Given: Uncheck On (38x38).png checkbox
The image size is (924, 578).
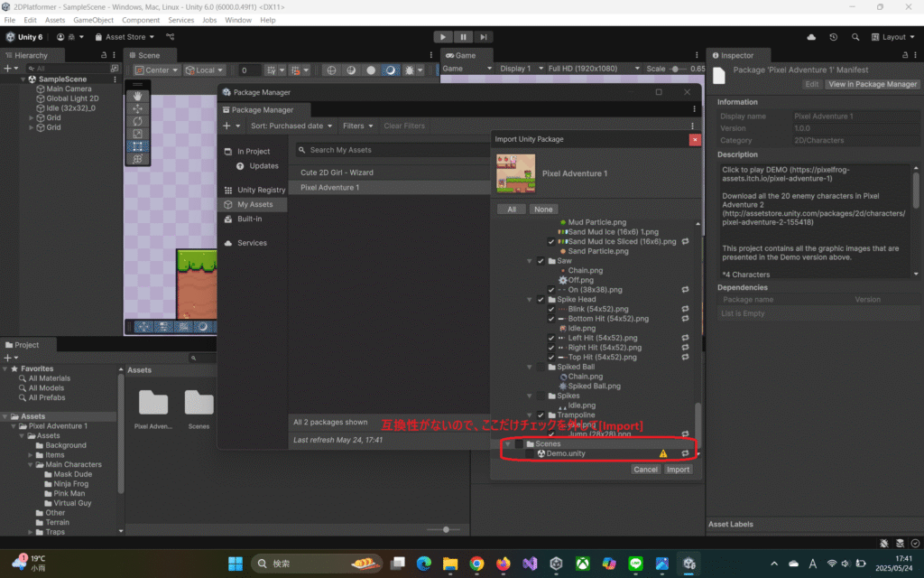Looking at the screenshot, I should tap(551, 290).
